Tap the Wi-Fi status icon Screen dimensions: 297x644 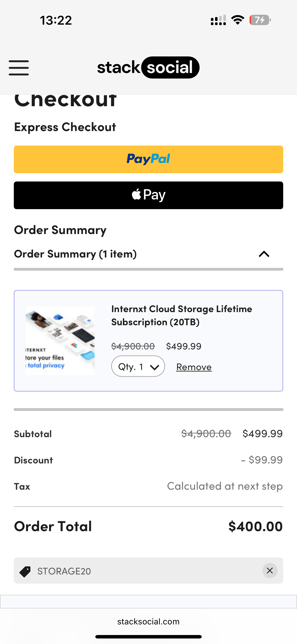click(x=238, y=20)
